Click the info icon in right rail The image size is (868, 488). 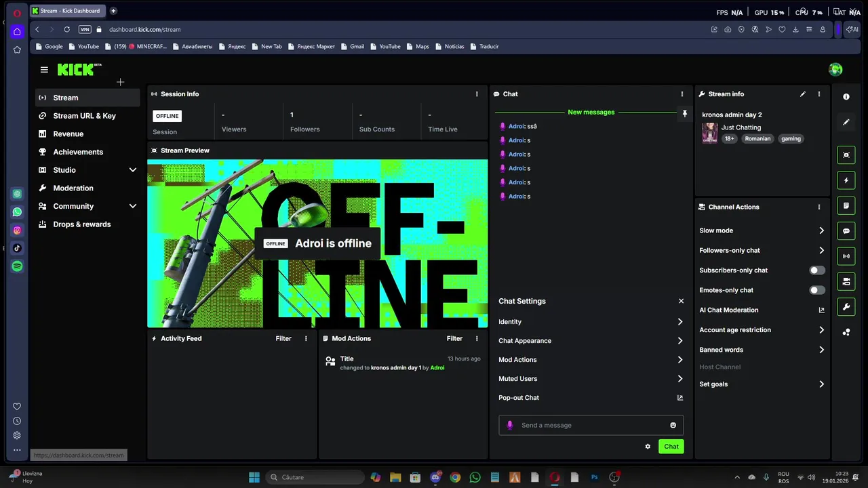click(x=846, y=97)
